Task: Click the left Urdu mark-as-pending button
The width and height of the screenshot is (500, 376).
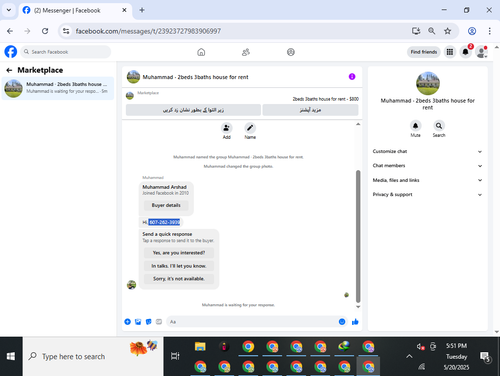Action: tap(193, 110)
